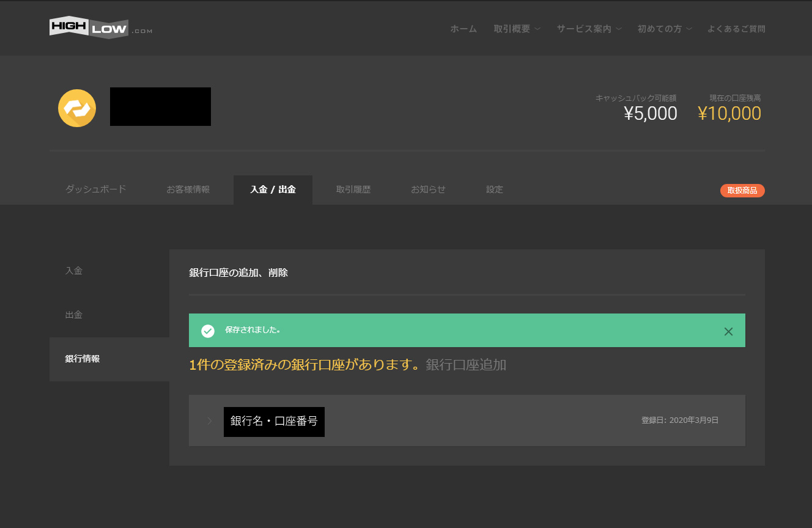812x528 pixels.
Task: Click the orange 取扱商品 button
Action: click(742, 191)
